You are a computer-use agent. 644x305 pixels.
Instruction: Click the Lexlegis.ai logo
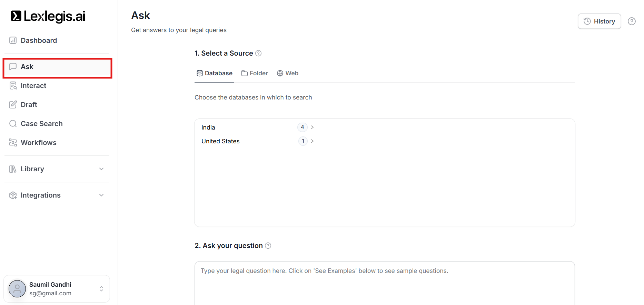coord(48,16)
